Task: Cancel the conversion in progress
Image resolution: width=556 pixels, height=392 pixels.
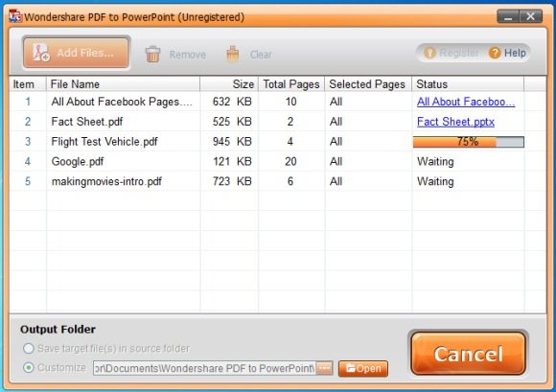Action: [x=468, y=354]
